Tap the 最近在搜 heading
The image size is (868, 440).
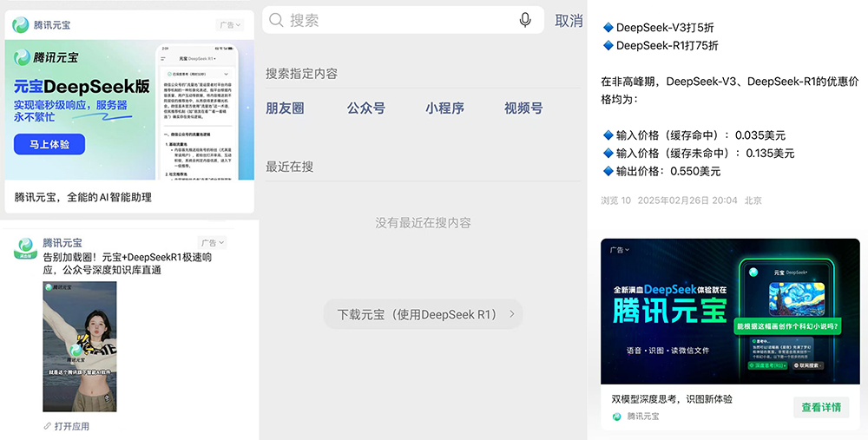click(x=290, y=167)
